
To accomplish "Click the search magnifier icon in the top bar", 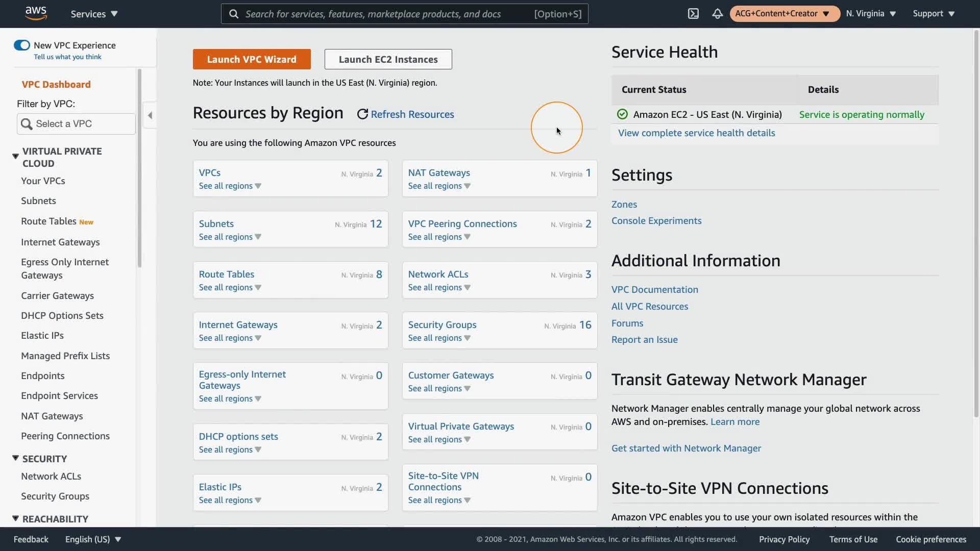I will coord(234,14).
